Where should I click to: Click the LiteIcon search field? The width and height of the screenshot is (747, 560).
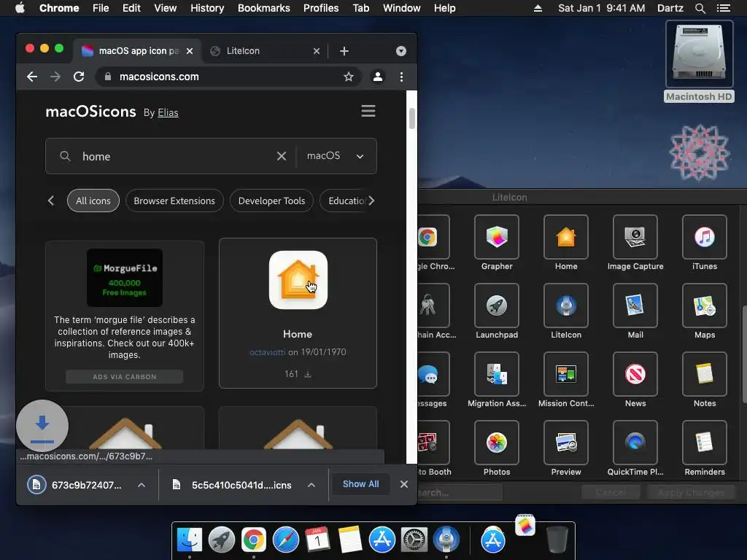tap(460, 493)
